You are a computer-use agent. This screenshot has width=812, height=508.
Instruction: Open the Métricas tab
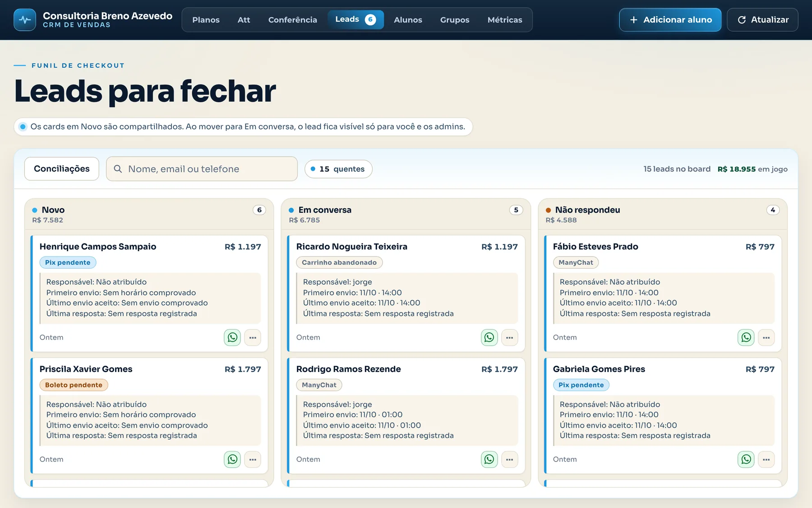pyautogui.click(x=505, y=20)
